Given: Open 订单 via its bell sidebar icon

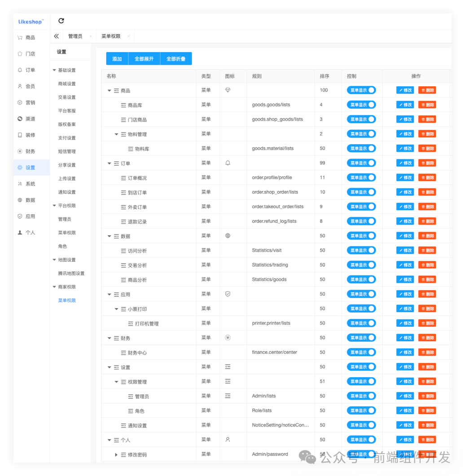Looking at the screenshot, I should 19,70.
